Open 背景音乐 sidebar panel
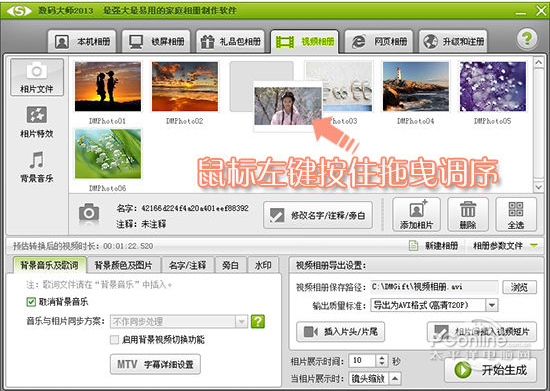The height and width of the screenshot is (391, 550). [x=37, y=167]
